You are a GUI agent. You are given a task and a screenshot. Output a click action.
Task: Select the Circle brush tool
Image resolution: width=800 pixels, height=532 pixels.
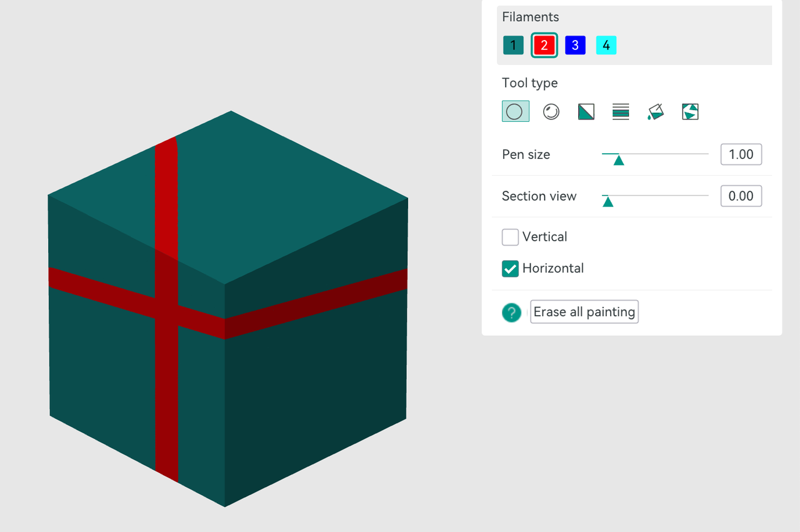click(x=516, y=111)
